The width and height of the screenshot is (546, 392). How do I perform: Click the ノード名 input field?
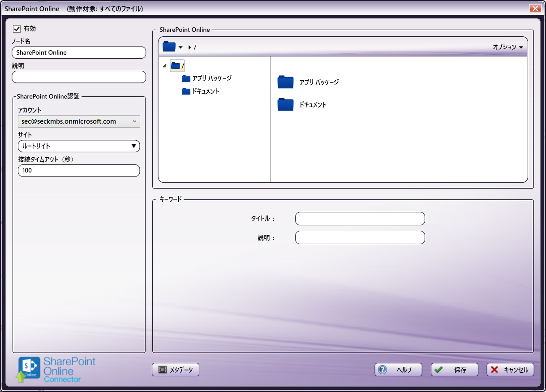[x=79, y=52]
